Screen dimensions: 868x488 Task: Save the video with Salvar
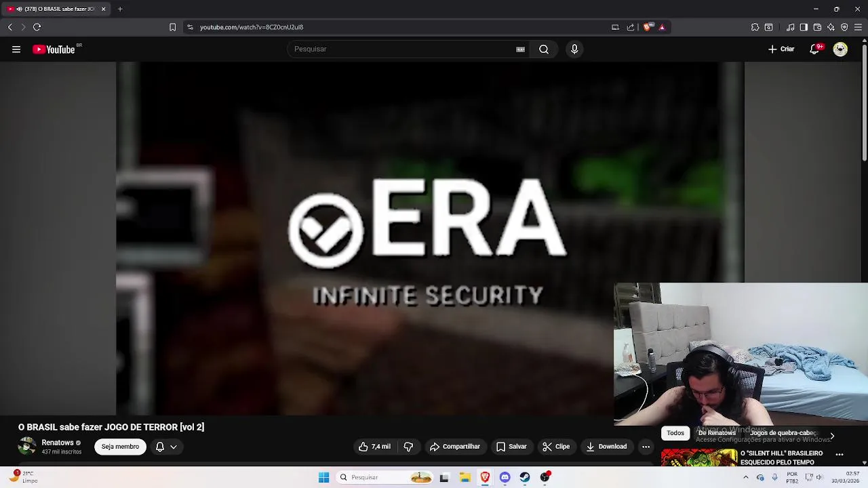(x=511, y=447)
